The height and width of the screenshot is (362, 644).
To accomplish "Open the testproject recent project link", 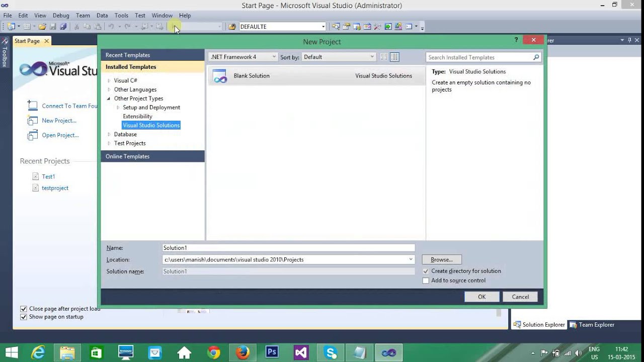I will (55, 188).
